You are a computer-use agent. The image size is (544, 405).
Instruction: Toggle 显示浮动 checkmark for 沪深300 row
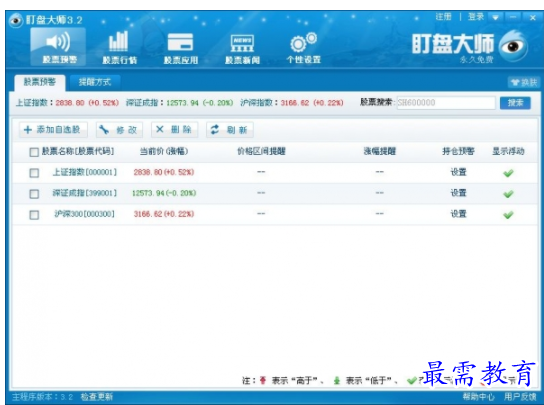pyautogui.click(x=508, y=215)
